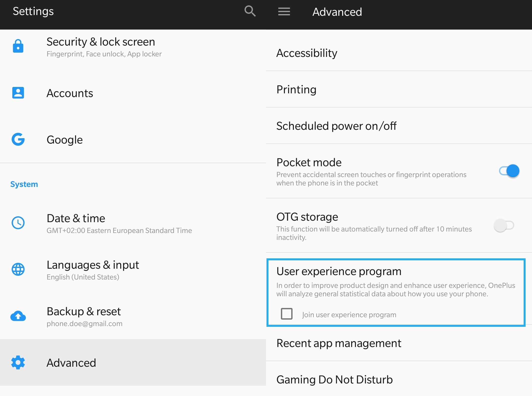Tap OTG storage description text

(x=374, y=233)
